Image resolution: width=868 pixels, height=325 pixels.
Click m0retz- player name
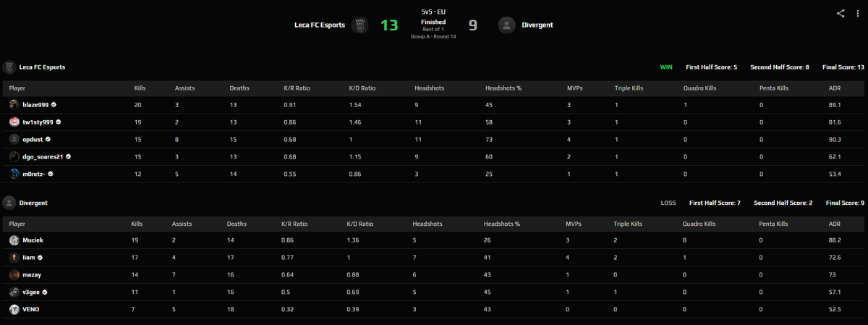(34, 174)
